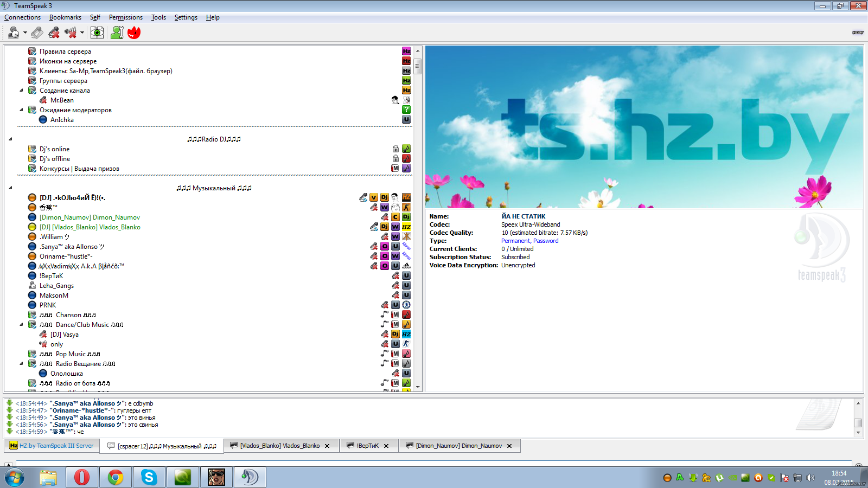Open Opera from the taskbar
The height and width of the screenshot is (488, 868).
[82, 477]
